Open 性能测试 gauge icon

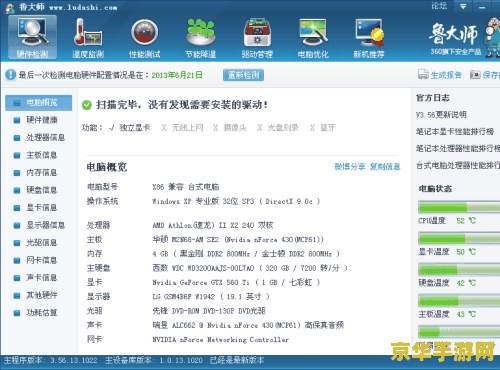click(x=145, y=37)
